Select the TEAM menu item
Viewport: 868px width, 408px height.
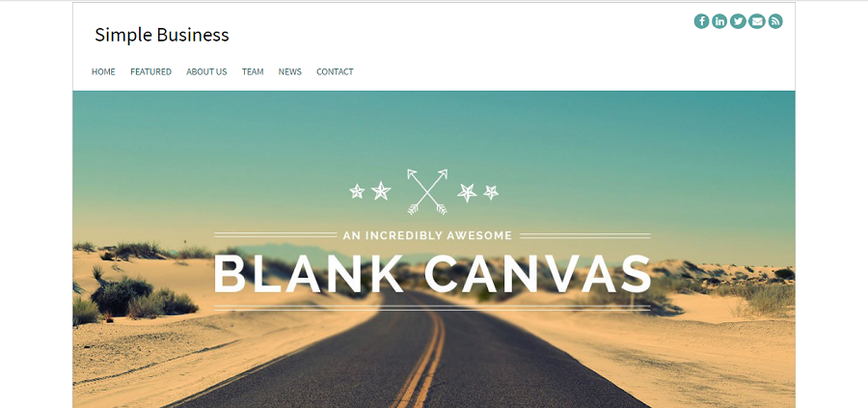253,72
